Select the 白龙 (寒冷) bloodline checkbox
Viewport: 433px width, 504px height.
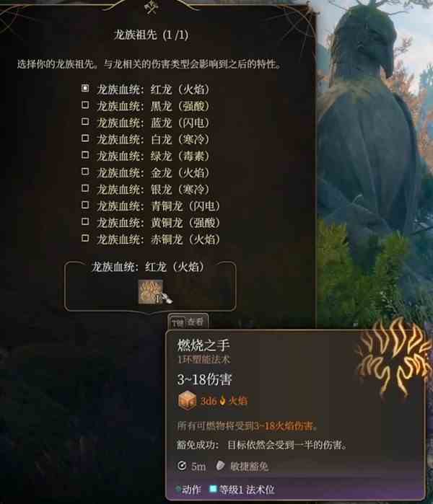85,138
